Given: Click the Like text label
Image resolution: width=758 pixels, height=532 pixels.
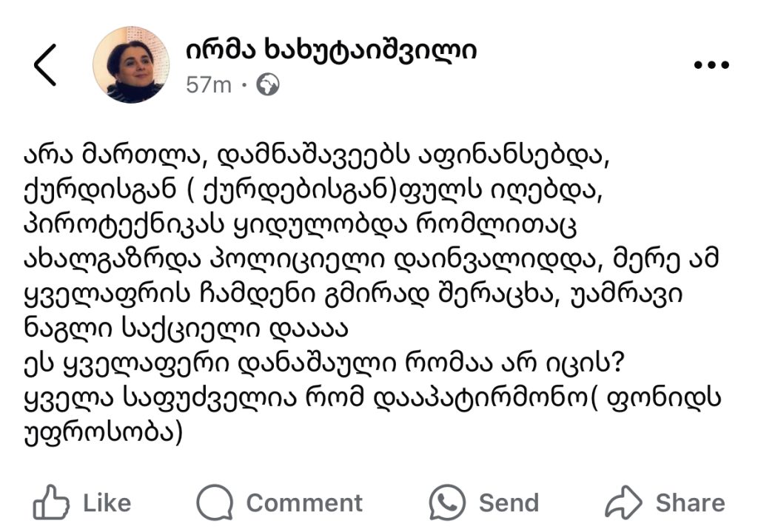Looking at the screenshot, I should click(107, 503).
